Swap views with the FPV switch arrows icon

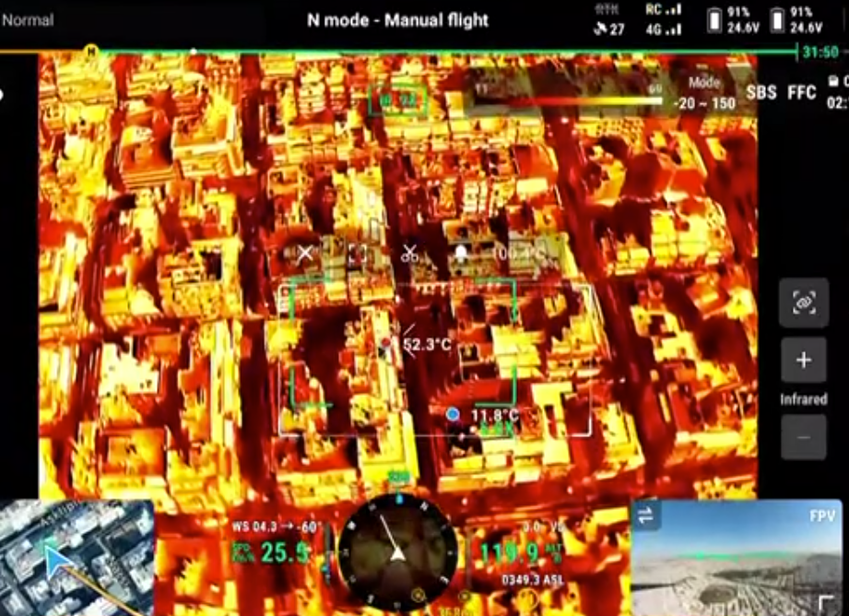tap(645, 516)
